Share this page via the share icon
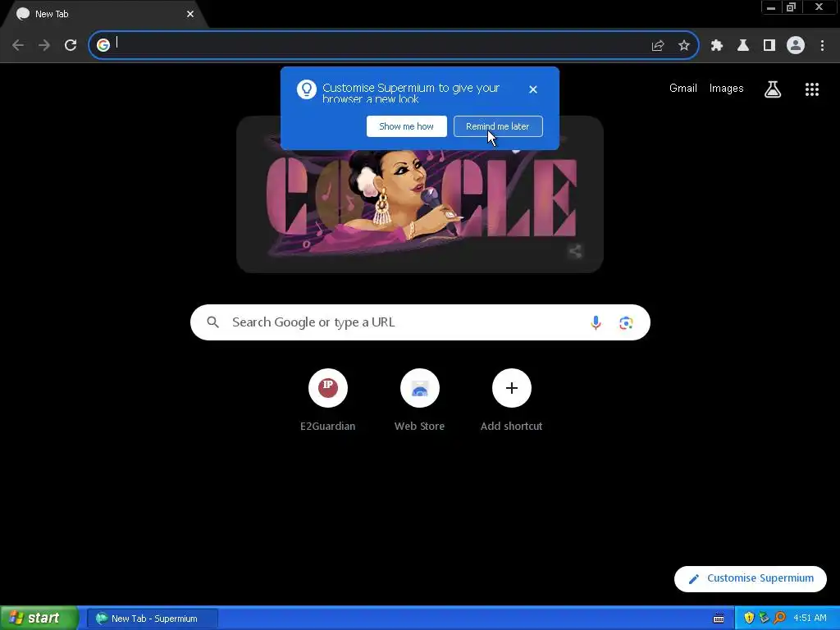This screenshot has width=840, height=630. click(x=658, y=46)
